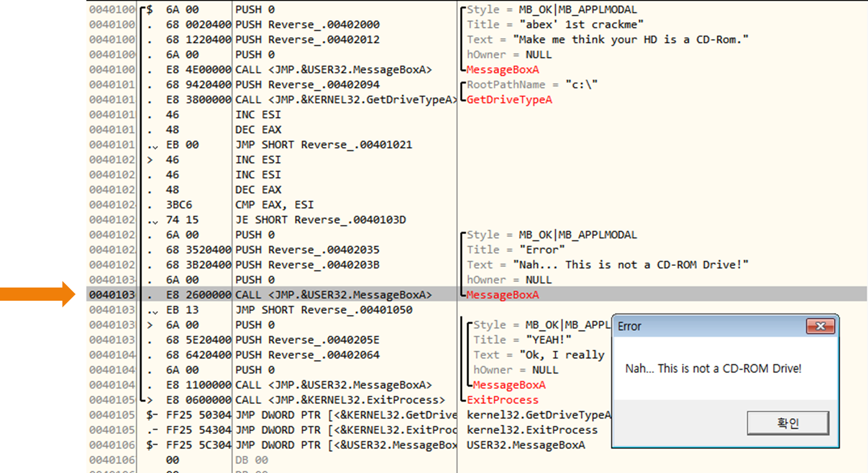Click the "Nah... This is not a CD-ROM Drive!" dialog message

tap(713, 369)
